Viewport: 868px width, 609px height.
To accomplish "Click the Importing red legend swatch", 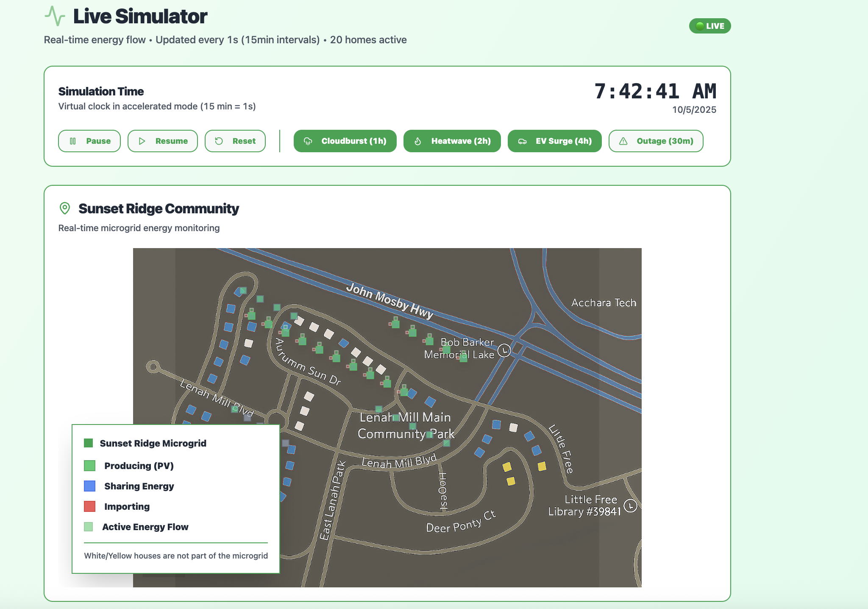I will (89, 506).
